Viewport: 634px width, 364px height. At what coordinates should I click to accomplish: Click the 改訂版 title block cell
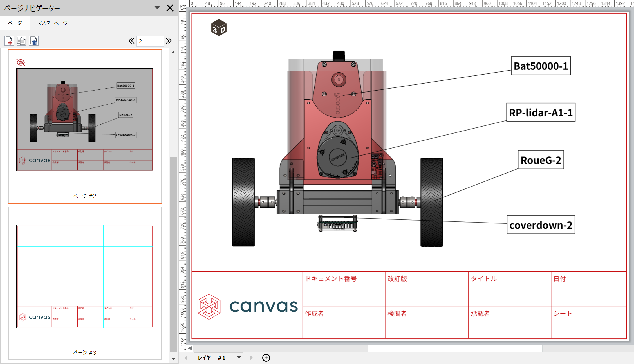(427, 289)
